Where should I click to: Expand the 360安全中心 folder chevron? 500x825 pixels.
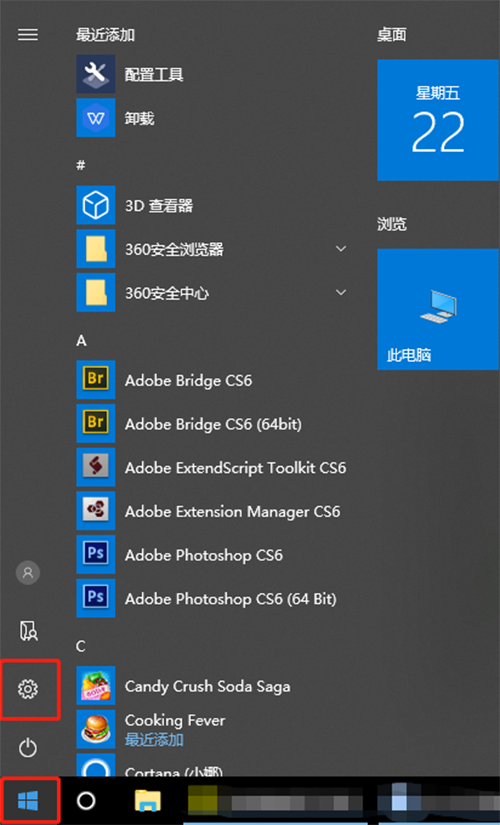point(341,292)
